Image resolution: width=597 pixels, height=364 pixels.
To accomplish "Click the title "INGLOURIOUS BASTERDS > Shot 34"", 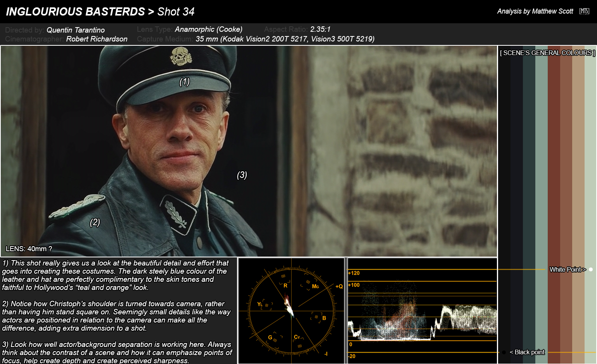I will click(100, 12).
